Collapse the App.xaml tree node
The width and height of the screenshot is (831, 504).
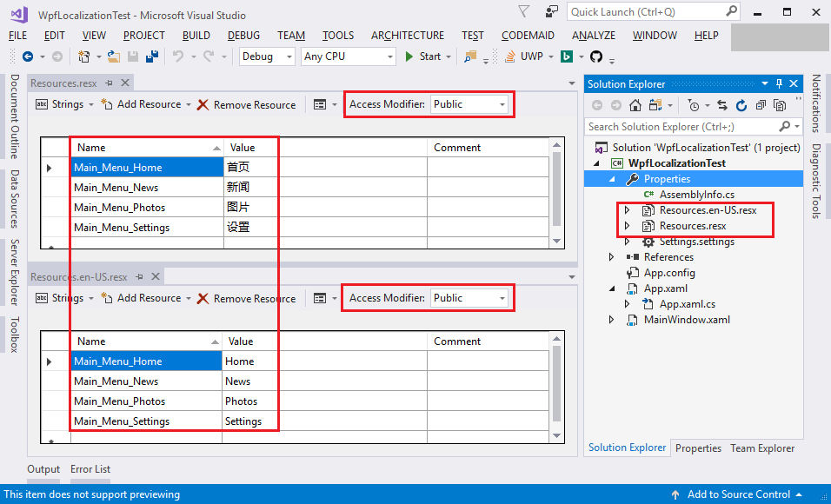click(x=612, y=288)
